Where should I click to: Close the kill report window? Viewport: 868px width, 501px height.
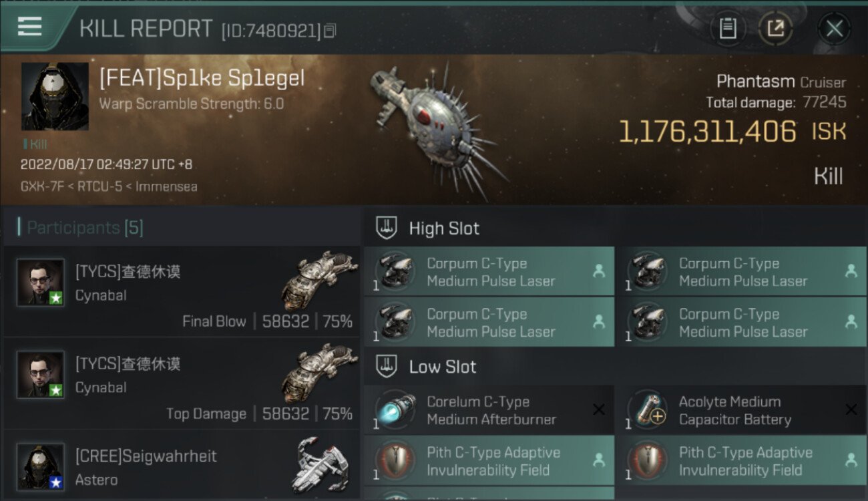tap(834, 29)
